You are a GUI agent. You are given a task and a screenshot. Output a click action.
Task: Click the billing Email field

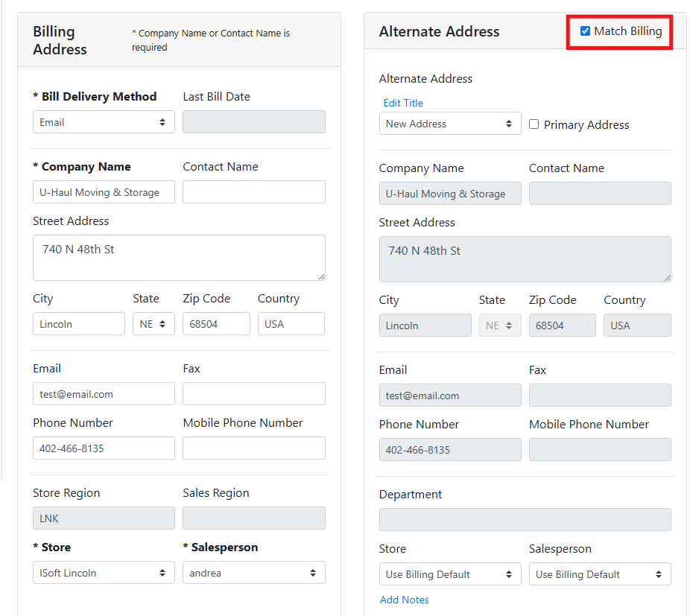point(104,394)
